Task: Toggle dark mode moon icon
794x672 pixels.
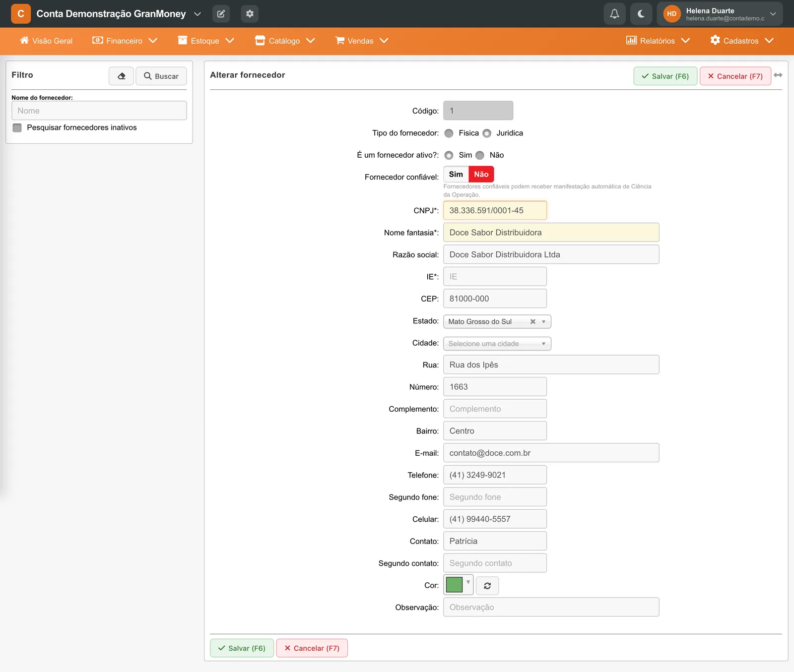Action: [641, 14]
